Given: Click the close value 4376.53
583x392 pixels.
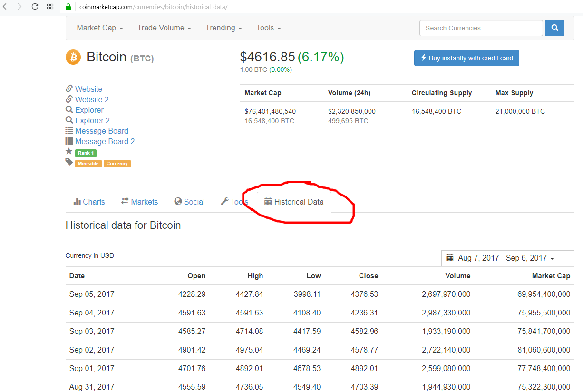Looking at the screenshot, I should tap(365, 294).
